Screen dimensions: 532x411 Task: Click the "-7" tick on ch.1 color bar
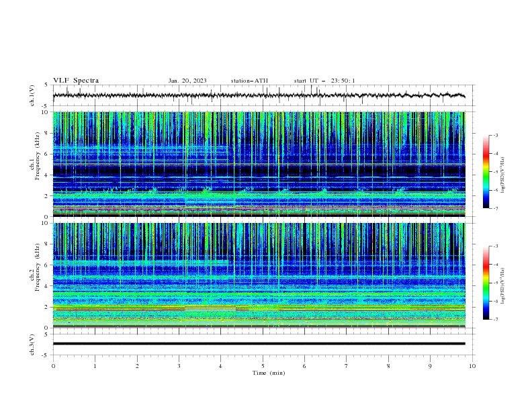495,208
